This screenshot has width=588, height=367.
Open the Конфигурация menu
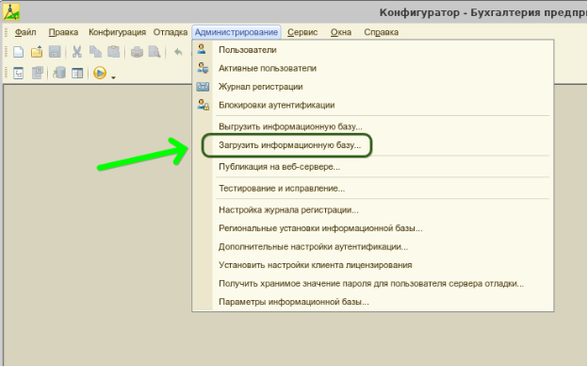point(117,32)
